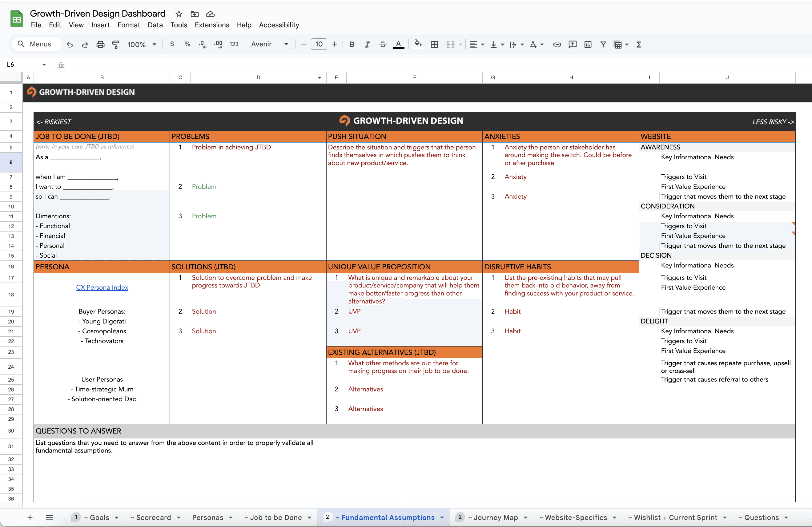The image size is (812, 527).
Task: Open the borders tool
Action: coord(434,44)
